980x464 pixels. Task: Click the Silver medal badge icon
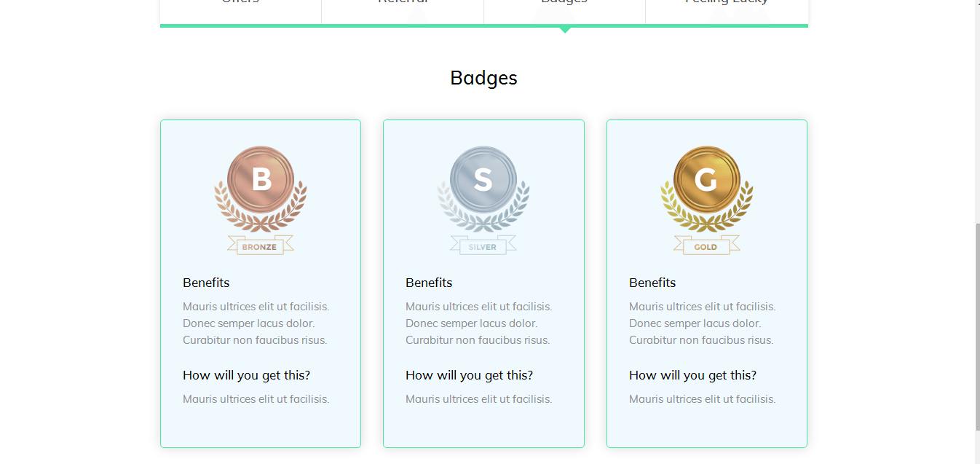pos(483,200)
